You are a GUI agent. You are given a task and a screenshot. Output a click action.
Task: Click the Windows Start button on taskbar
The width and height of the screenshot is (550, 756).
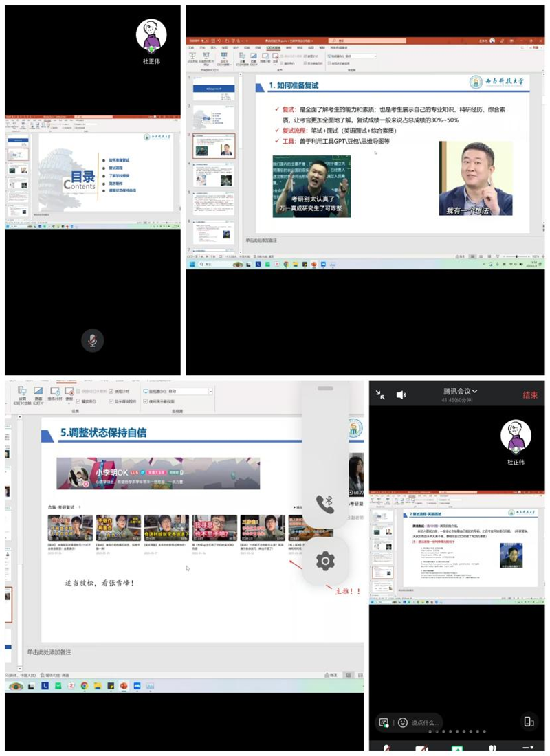click(193, 264)
